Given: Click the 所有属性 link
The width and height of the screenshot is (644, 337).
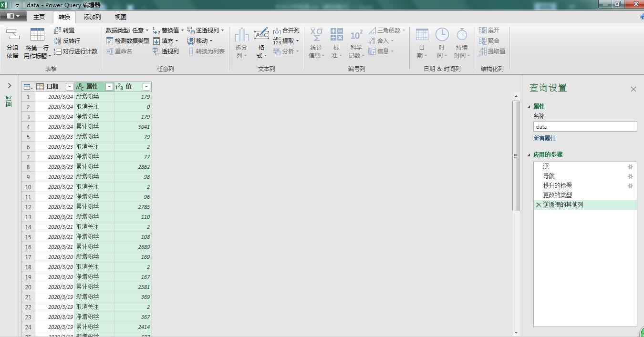Looking at the screenshot, I should click(x=544, y=138).
